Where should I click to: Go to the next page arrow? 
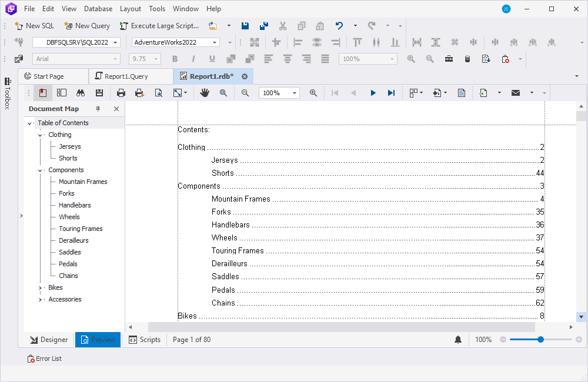373,93
